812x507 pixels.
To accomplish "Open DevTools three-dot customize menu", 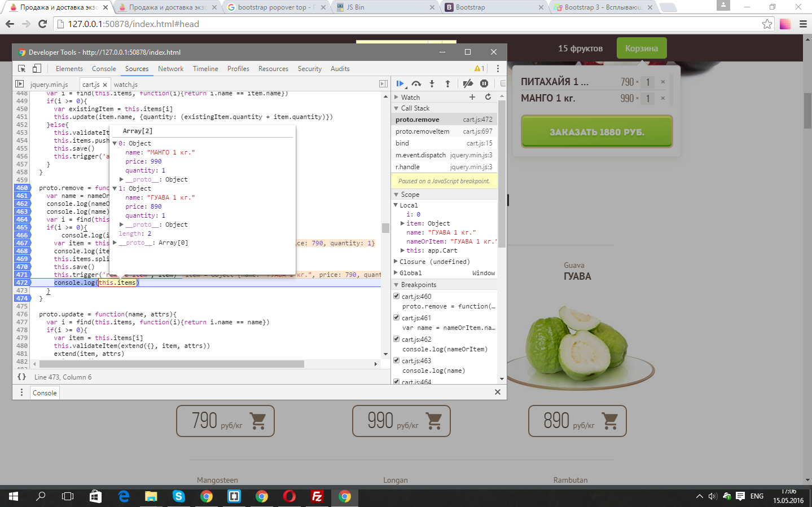I will (x=498, y=68).
